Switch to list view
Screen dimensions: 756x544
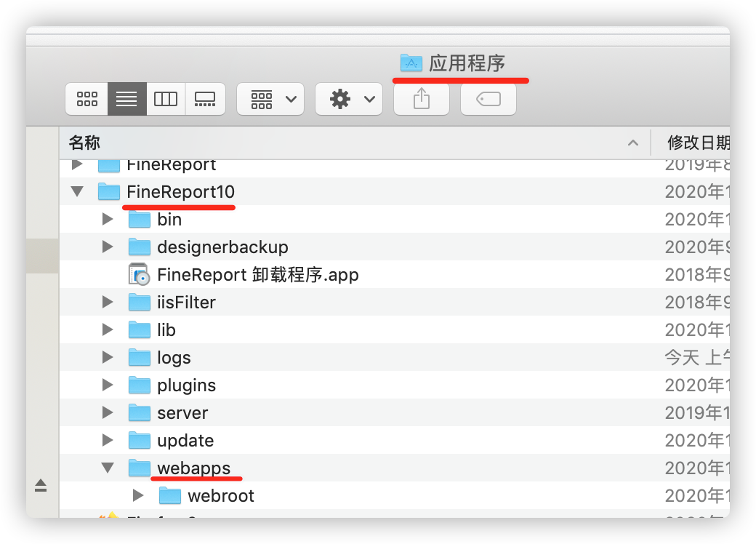pos(126,99)
